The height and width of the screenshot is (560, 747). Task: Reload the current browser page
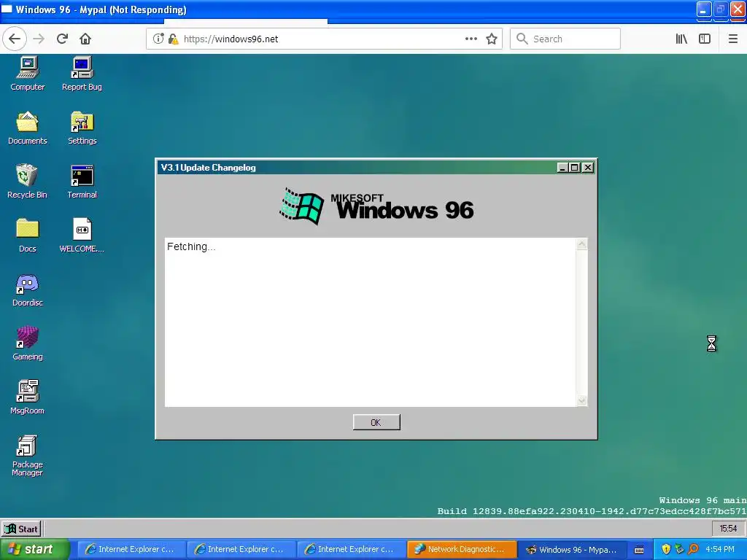[x=62, y=39]
